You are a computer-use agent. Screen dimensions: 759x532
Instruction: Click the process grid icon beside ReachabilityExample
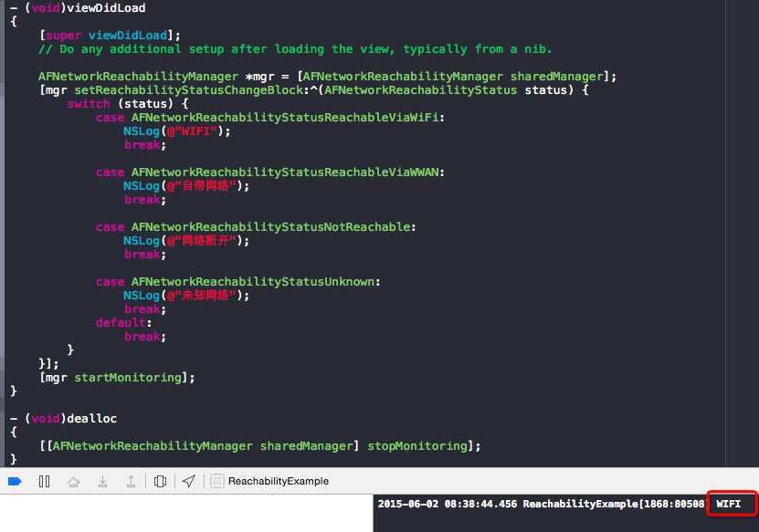[x=216, y=481]
